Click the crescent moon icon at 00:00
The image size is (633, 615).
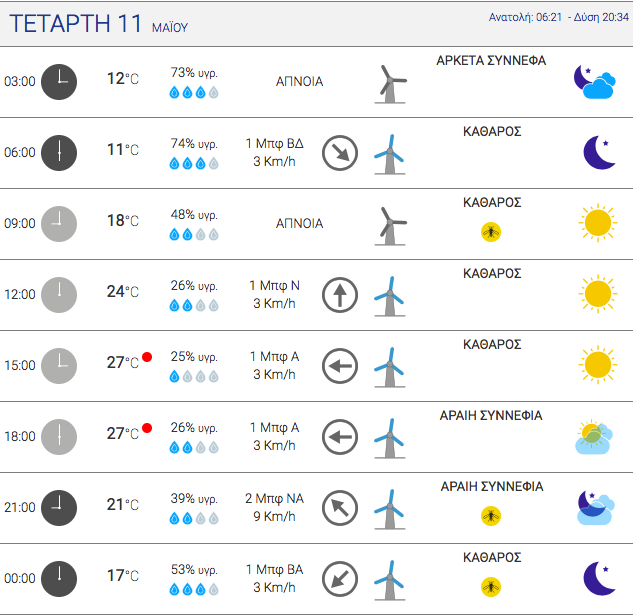coord(599,578)
